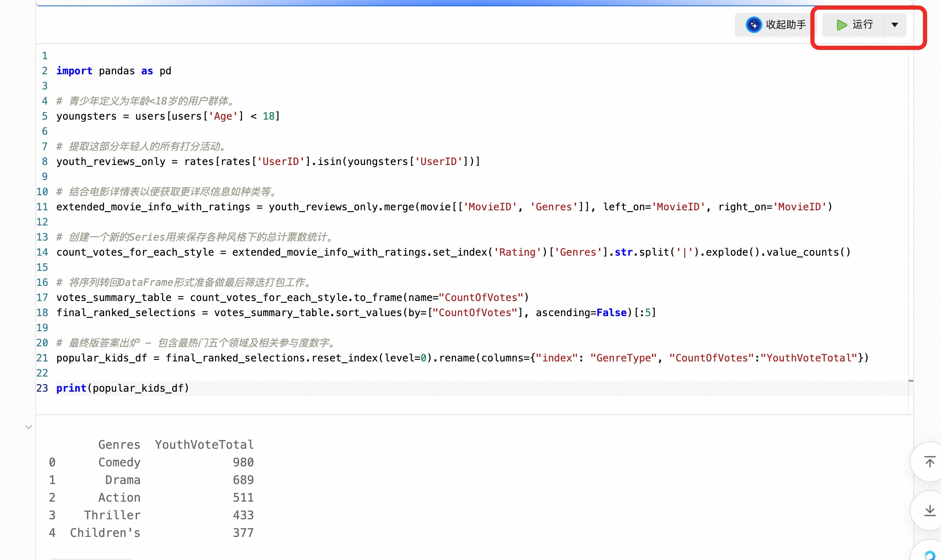Click line number 23 in the gutter

pos(42,388)
